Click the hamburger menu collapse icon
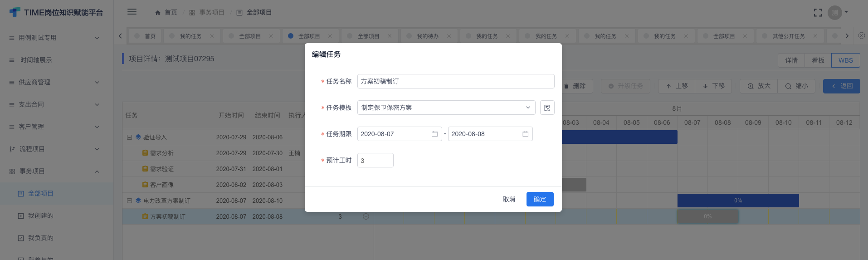The image size is (868, 260). pyautogui.click(x=132, y=12)
